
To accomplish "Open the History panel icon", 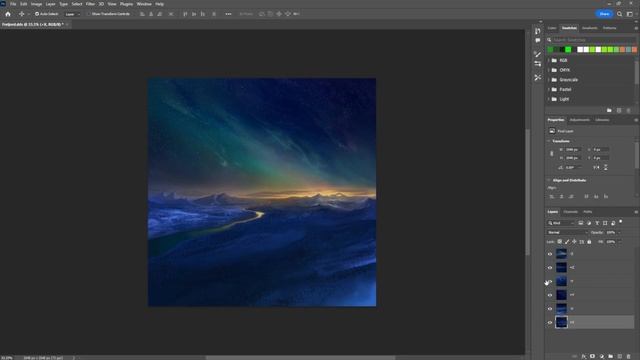I will [538, 31].
